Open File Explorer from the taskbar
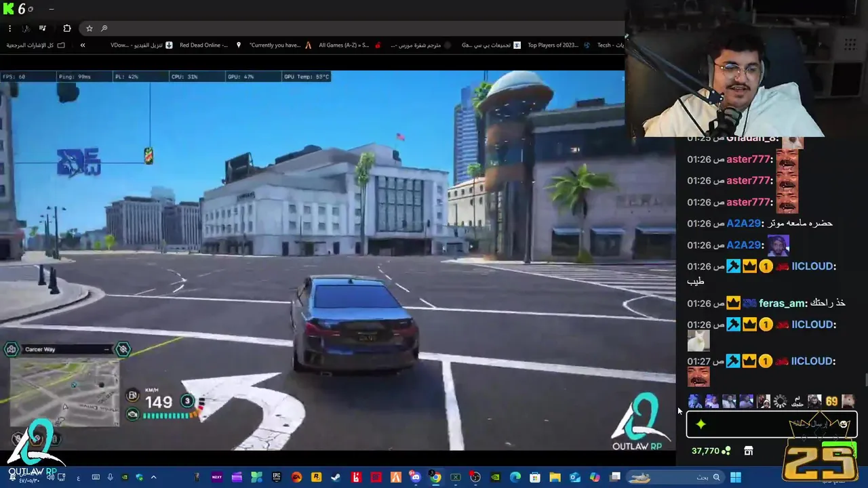Screen dimensions: 868x488 555,477
